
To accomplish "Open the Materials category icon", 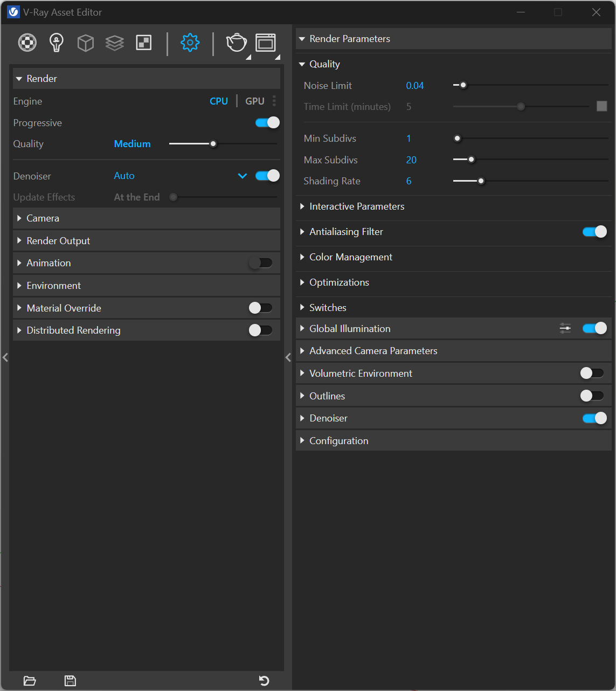I will (x=27, y=43).
